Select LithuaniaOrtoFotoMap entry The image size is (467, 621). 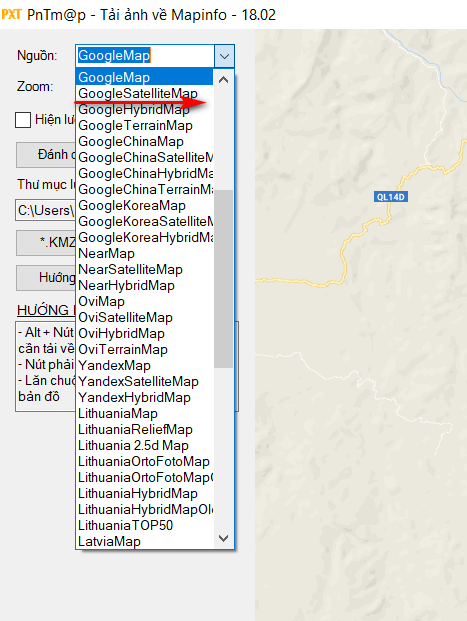[145, 461]
